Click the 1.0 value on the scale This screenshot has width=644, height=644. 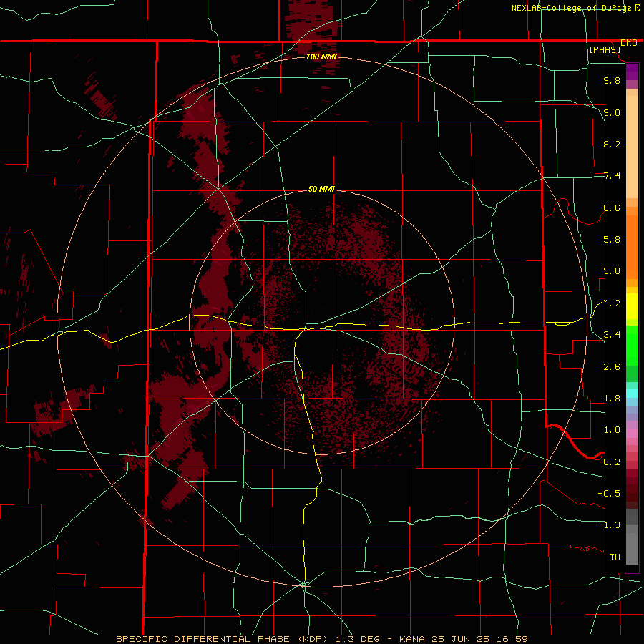click(612, 431)
